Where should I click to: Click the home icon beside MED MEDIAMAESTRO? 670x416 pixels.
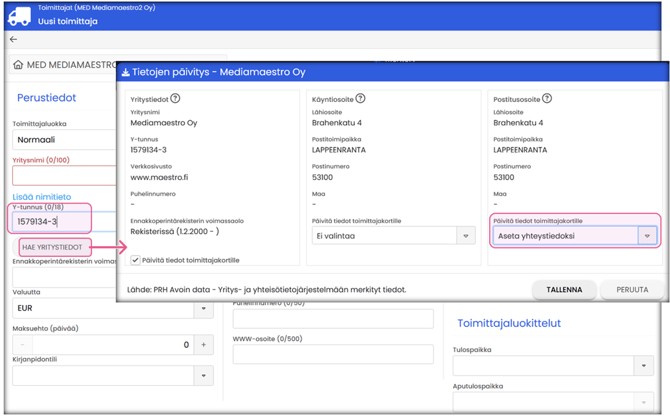click(x=18, y=65)
